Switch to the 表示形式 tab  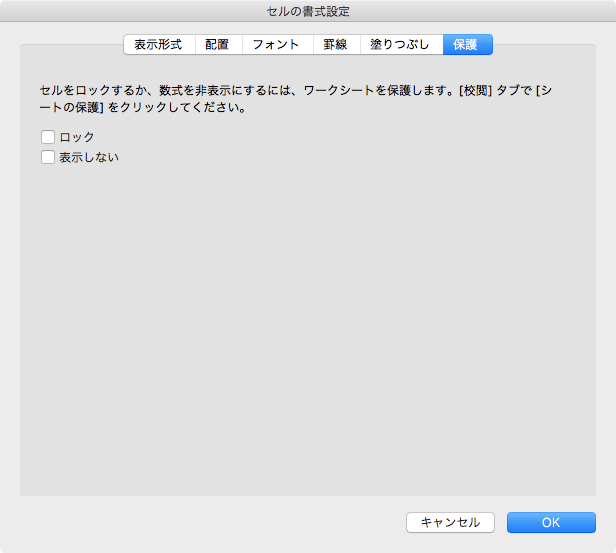tap(159, 44)
